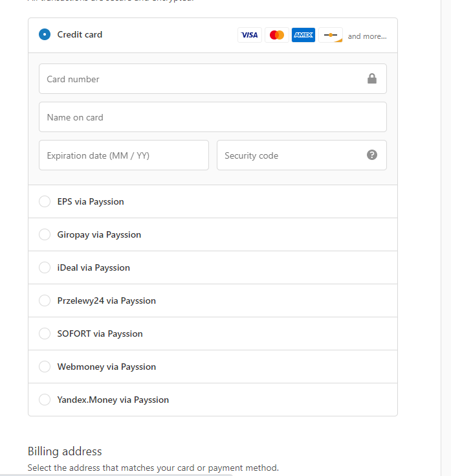Image resolution: width=451 pixels, height=476 pixels.
Task: Click the Mastercard logo icon
Action: pyautogui.click(x=276, y=35)
